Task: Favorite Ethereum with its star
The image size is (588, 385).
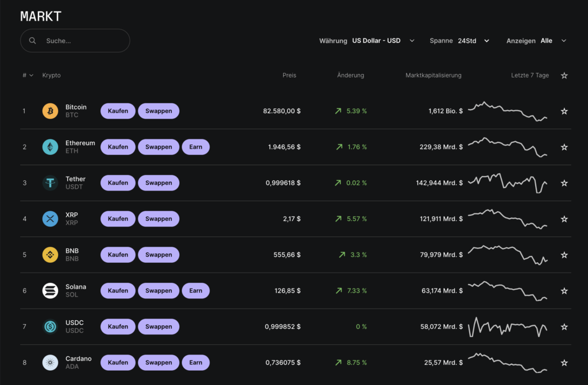Action: (564, 147)
